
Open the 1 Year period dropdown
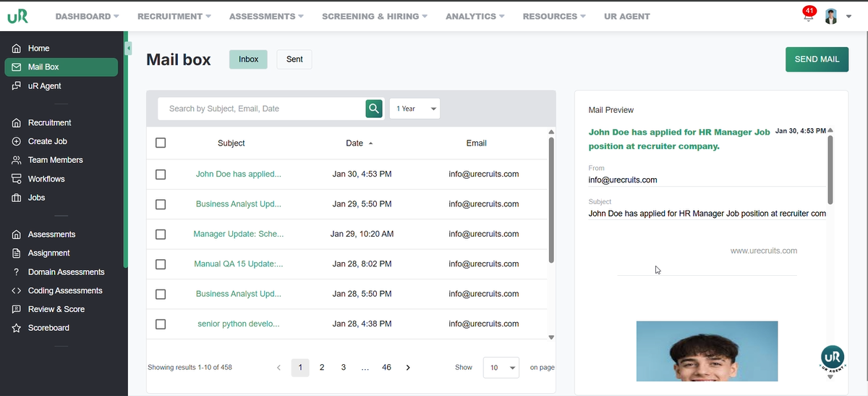click(414, 109)
